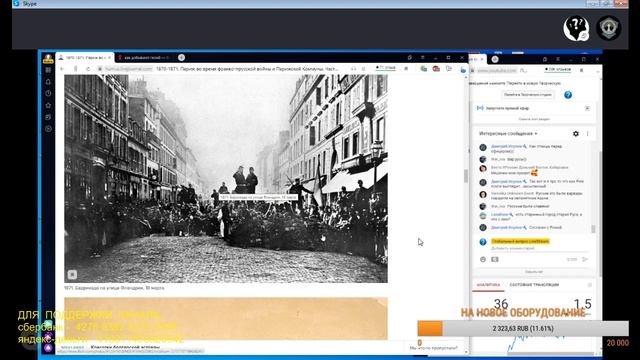
Task: Click the purple Alice assistant icon at sidebar bottom
Action: click(48, 347)
